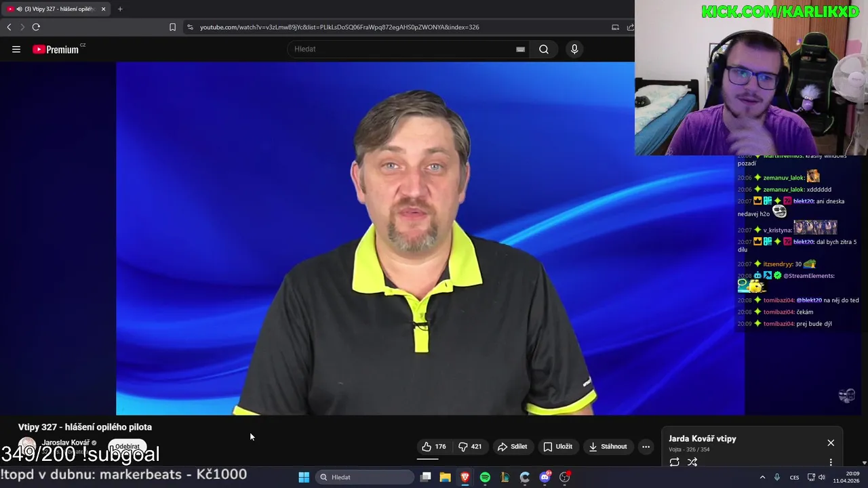Click tomibazi04 message 'čekám' in chat
The width and height of the screenshot is (868, 488).
pos(805,312)
